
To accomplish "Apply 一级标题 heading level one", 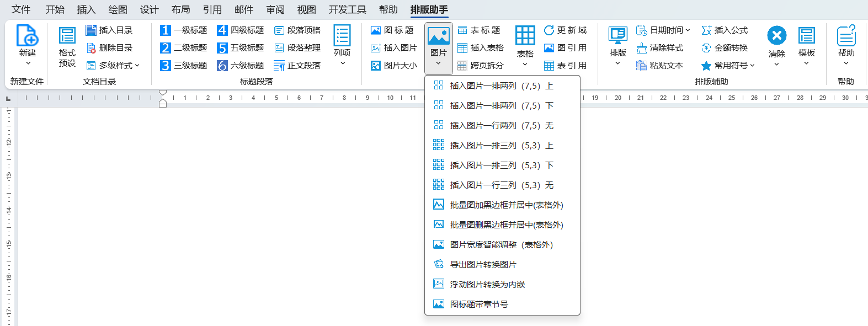I will click(184, 30).
